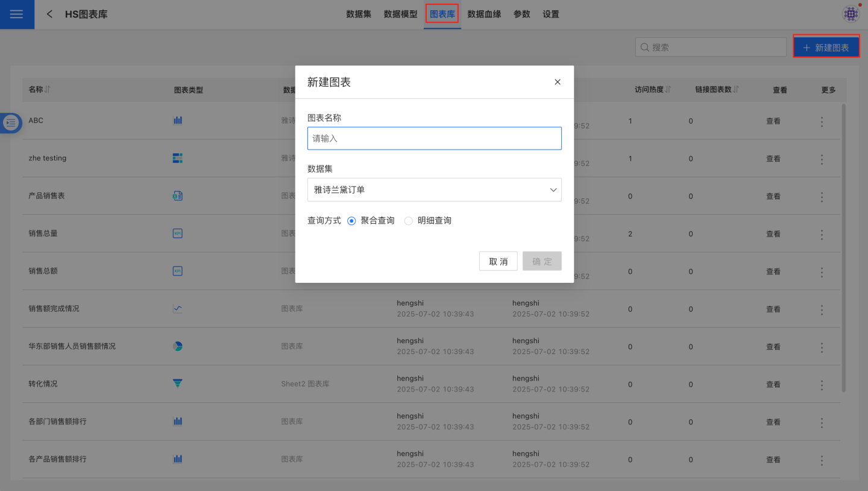Viewport: 868px width, 491px height.
Task: Select 聚合查询 query mode
Action: coord(352,221)
